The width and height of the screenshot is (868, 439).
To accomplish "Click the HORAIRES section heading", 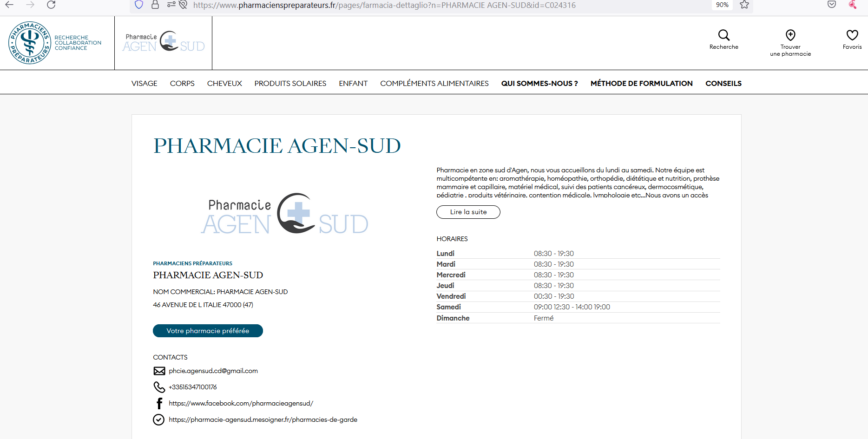I will pyautogui.click(x=452, y=239).
